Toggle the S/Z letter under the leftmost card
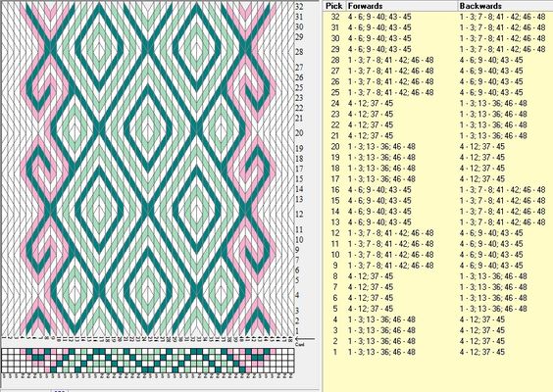Image resolution: width=553 pixels, height=392 pixels. tap(4, 376)
